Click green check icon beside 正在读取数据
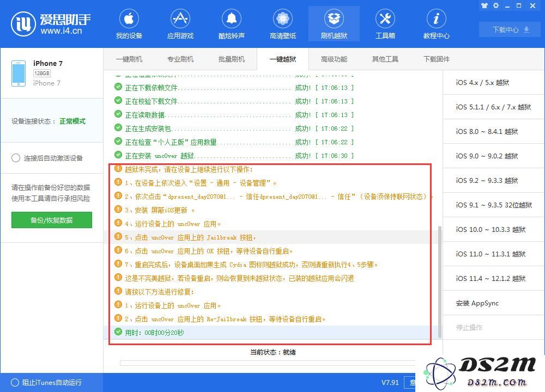The width and height of the screenshot is (545, 392). 118,114
